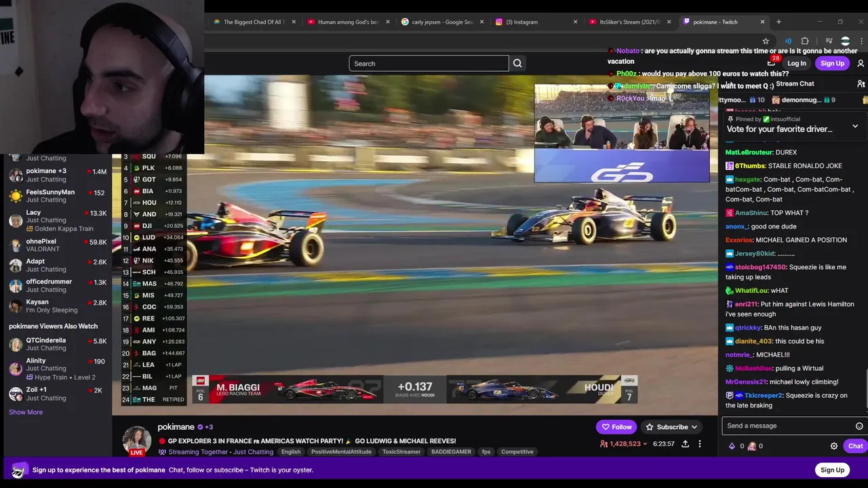The width and height of the screenshot is (868, 488).
Task: Click the pinned message pin icon
Action: (x=730, y=119)
